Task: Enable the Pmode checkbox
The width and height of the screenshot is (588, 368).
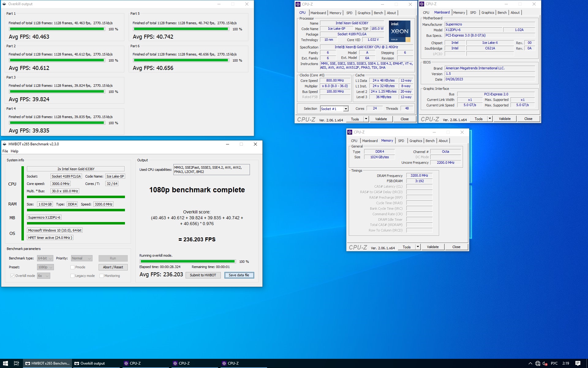Action: click(73, 267)
